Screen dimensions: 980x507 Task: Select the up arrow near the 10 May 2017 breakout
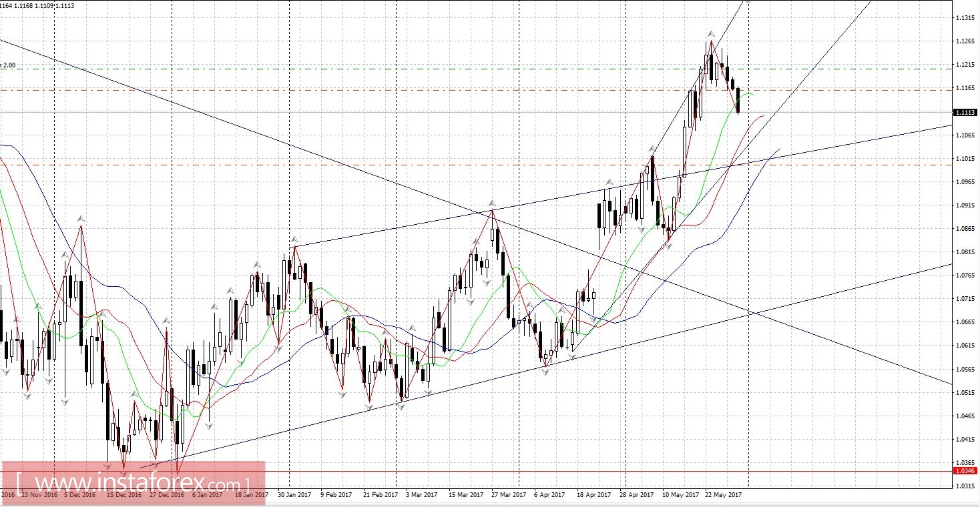pyautogui.click(x=610, y=181)
